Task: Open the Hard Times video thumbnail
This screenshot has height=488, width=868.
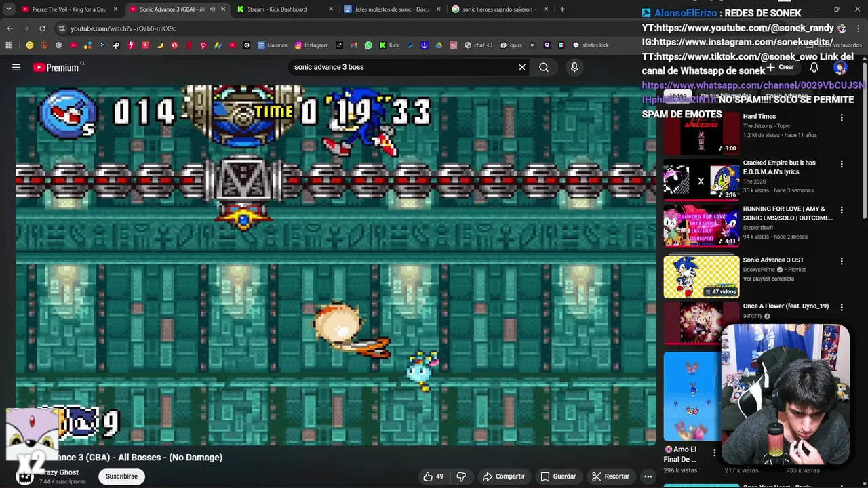Action: click(701, 134)
